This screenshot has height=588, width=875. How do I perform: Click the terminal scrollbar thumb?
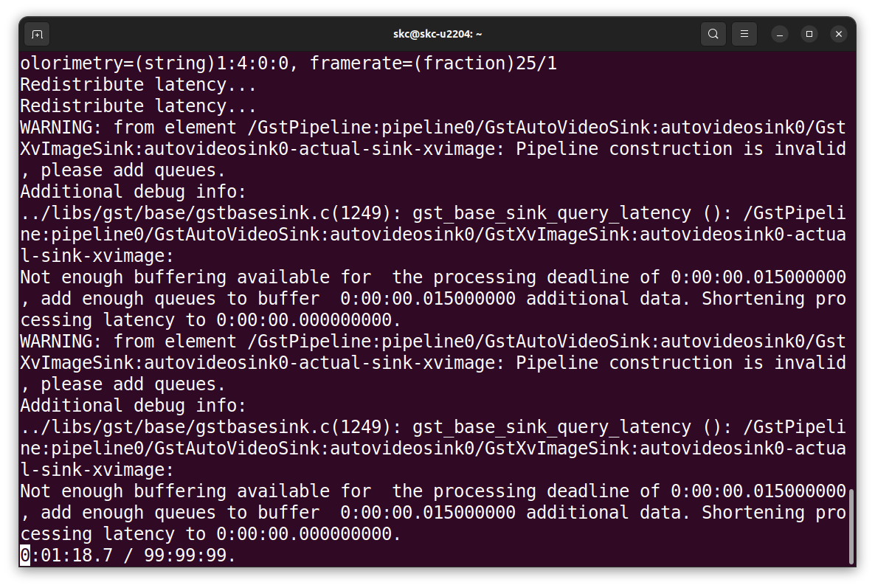(851, 525)
